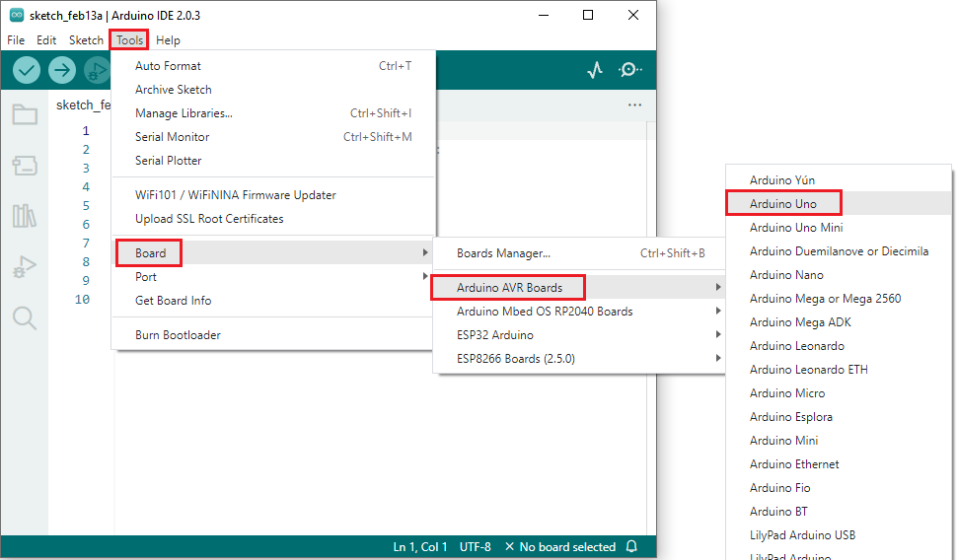
Task: Click the Tools menu
Action: [129, 40]
